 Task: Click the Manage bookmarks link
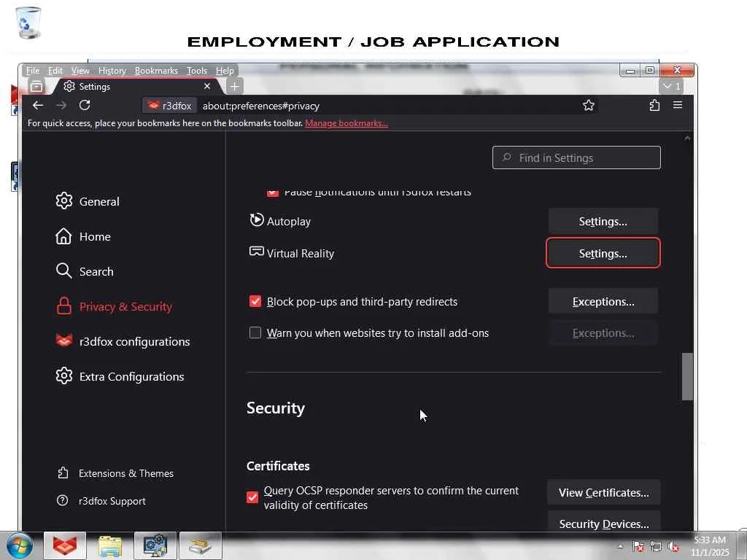click(x=347, y=122)
